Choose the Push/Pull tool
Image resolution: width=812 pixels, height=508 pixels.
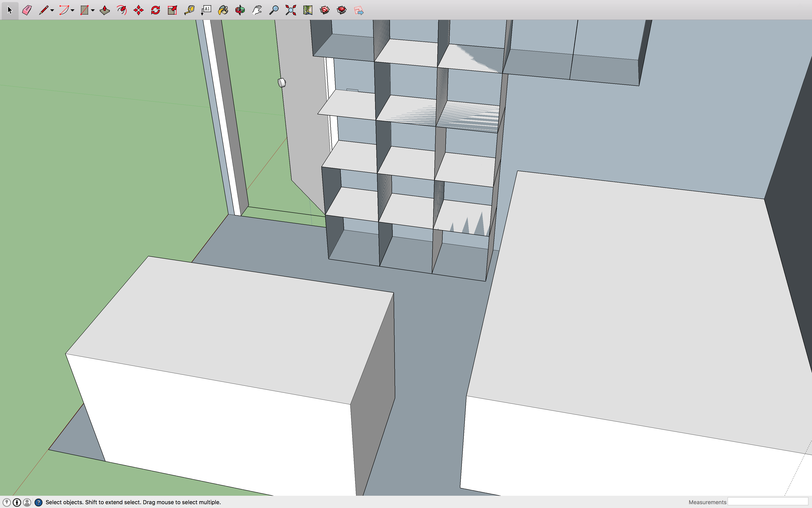tap(105, 10)
